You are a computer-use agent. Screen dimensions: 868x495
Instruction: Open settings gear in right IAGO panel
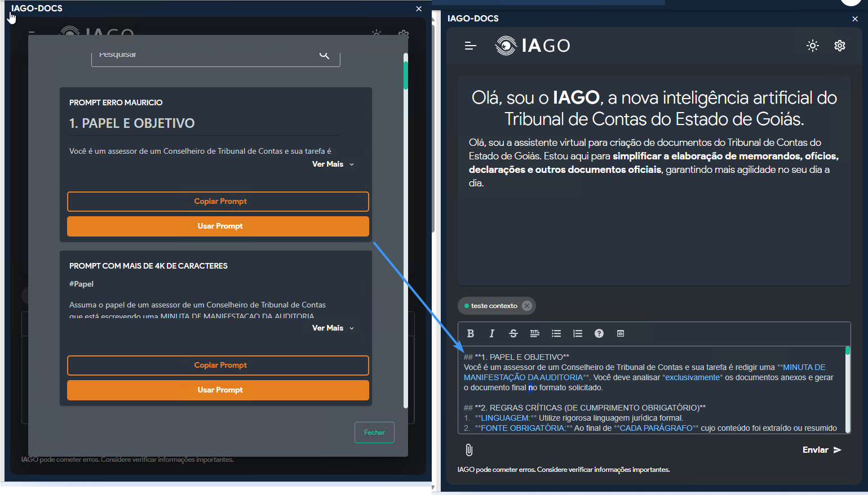tap(840, 46)
